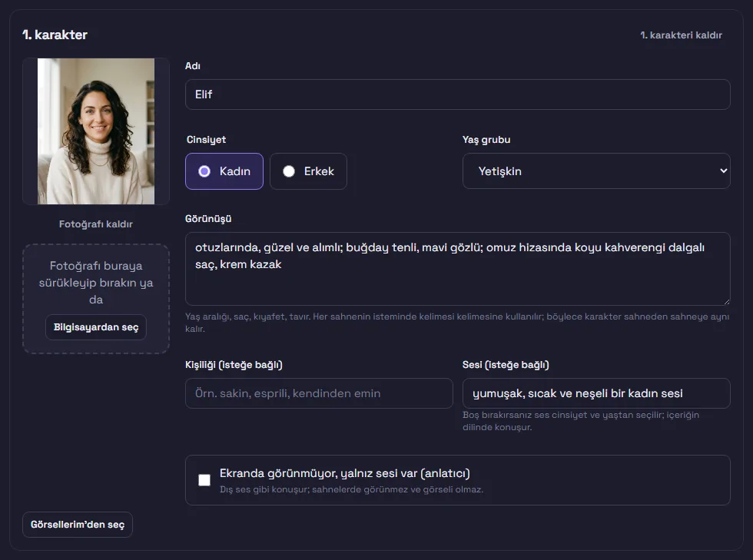Click the 1. karakter heading
Screen dimensions: 753x560
tap(55, 35)
